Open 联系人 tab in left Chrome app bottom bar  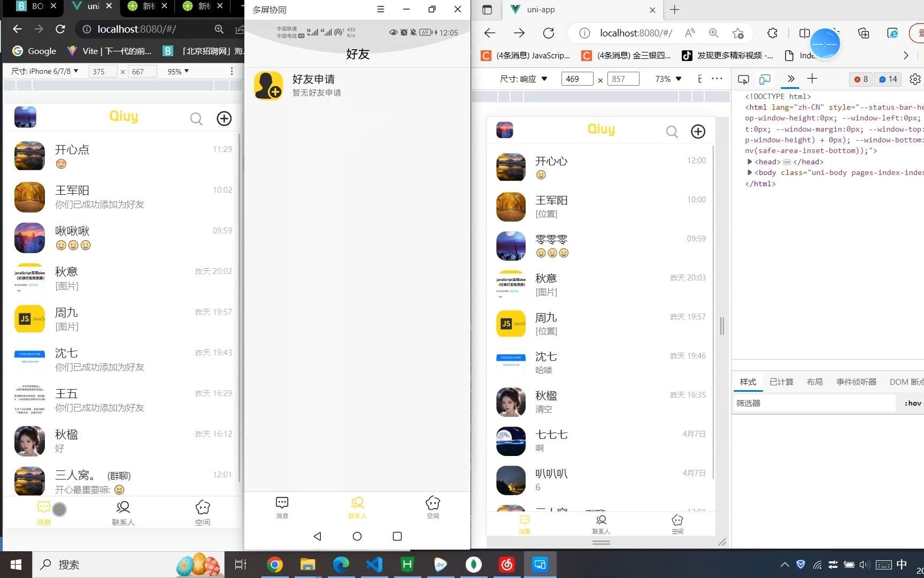point(123,513)
